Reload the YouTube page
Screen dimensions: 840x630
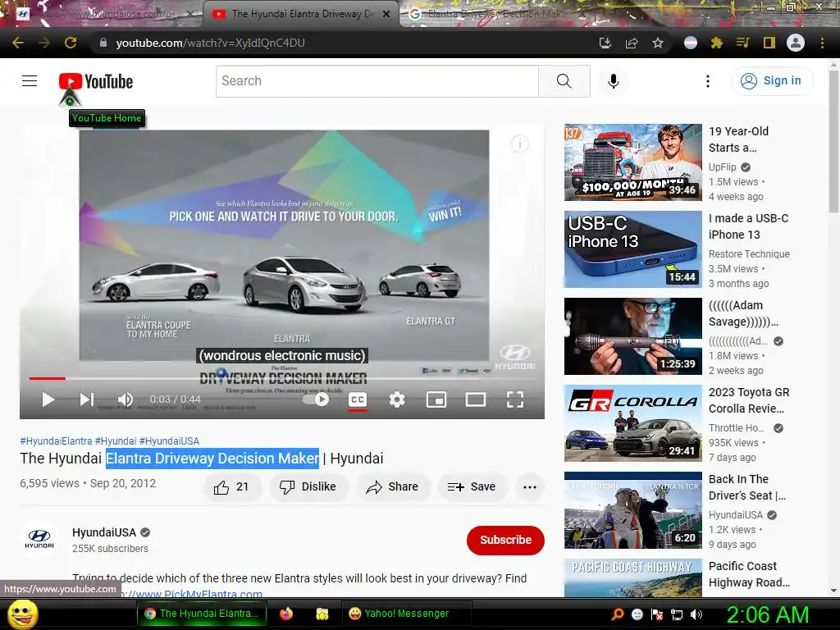coord(71,43)
